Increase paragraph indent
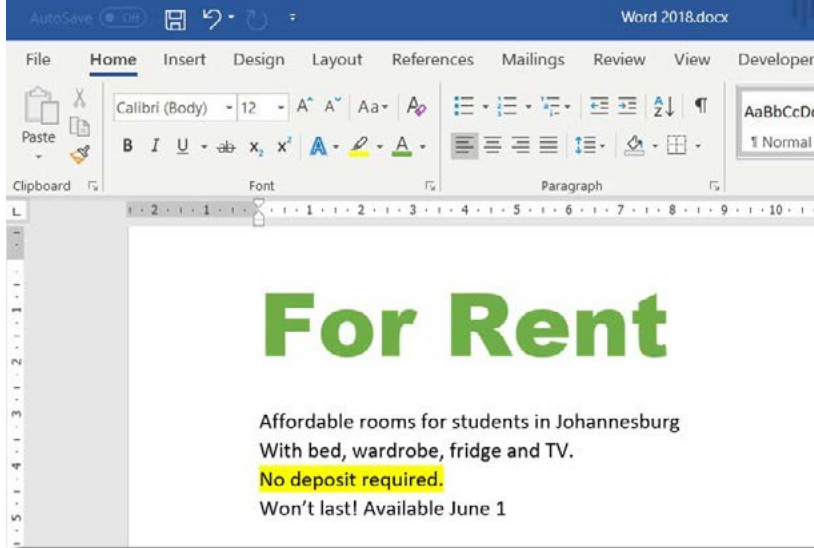 627,106
